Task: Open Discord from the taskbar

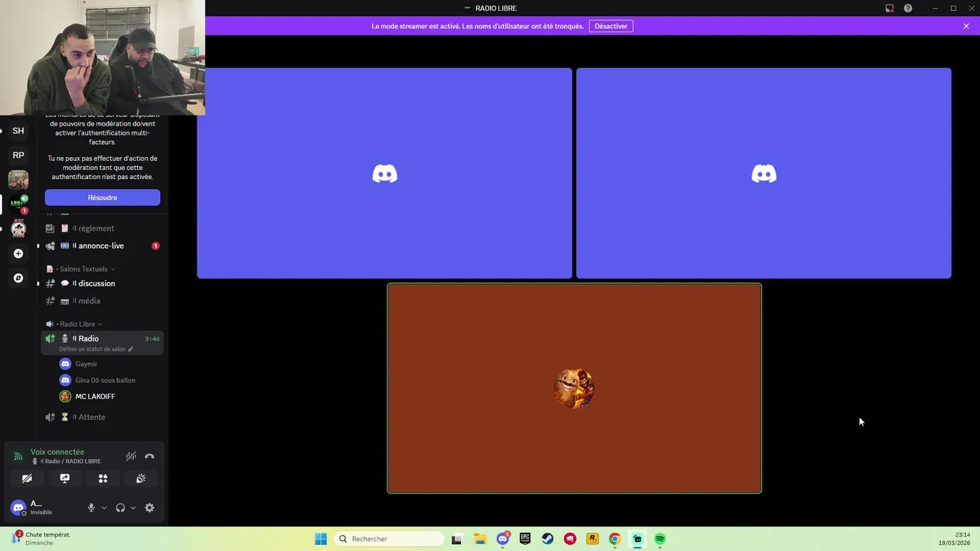Action: pyautogui.click(x=502, y=539)
